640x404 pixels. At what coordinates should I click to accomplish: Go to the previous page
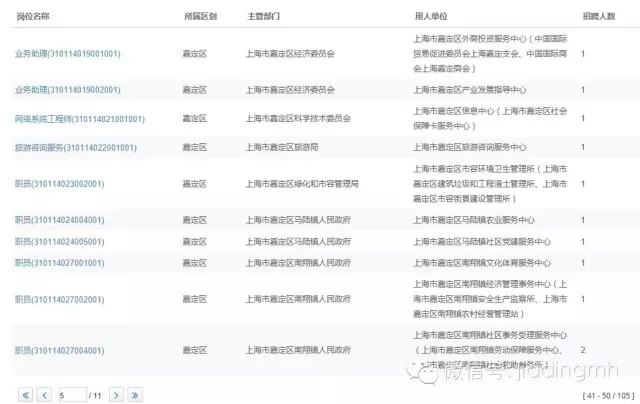point(44,395)
